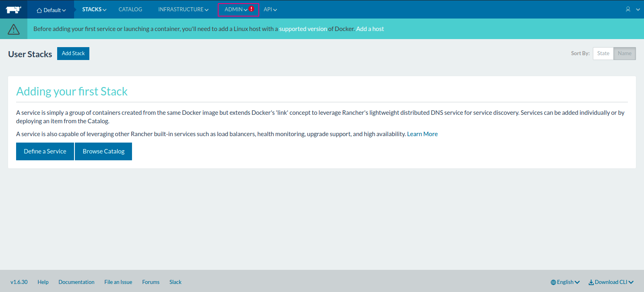644x292 pixels.
Task: Sort stacks by State
Action: (603, 54)
